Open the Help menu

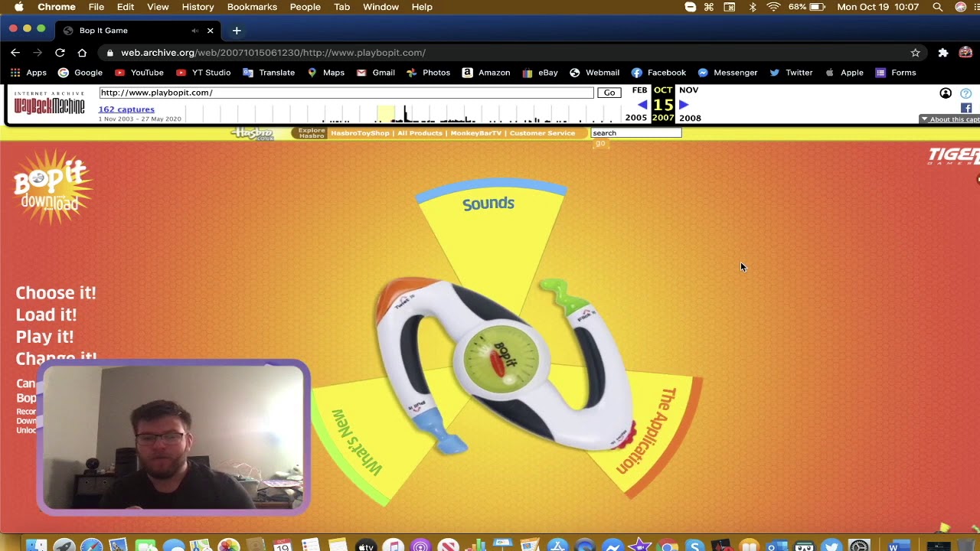pyautogui.click(x=422, y=7)
